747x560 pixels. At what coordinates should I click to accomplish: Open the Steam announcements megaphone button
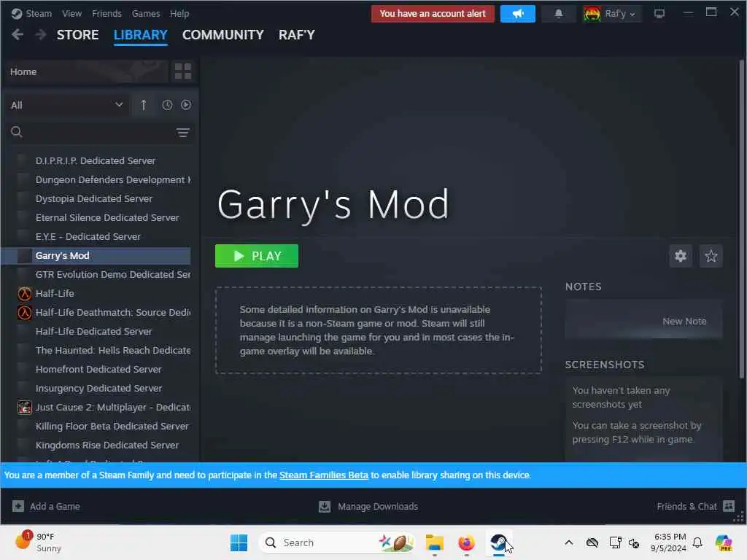tap(517, 14)
